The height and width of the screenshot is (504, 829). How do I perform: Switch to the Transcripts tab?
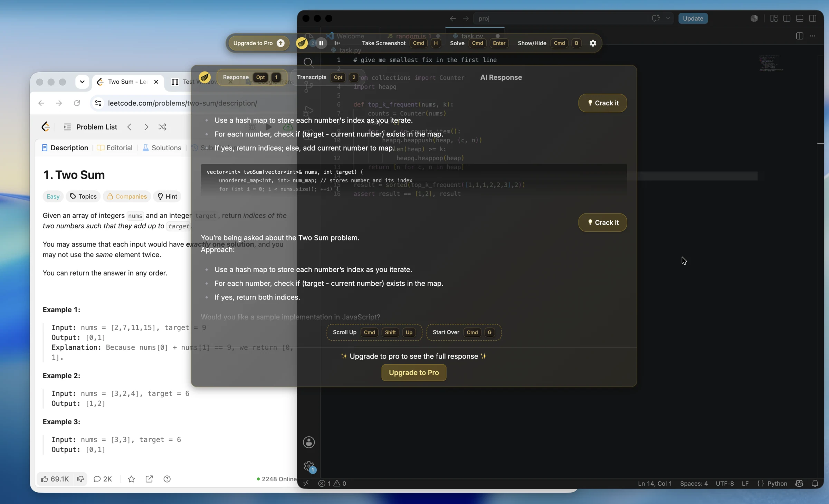click(x=327, y=77)
